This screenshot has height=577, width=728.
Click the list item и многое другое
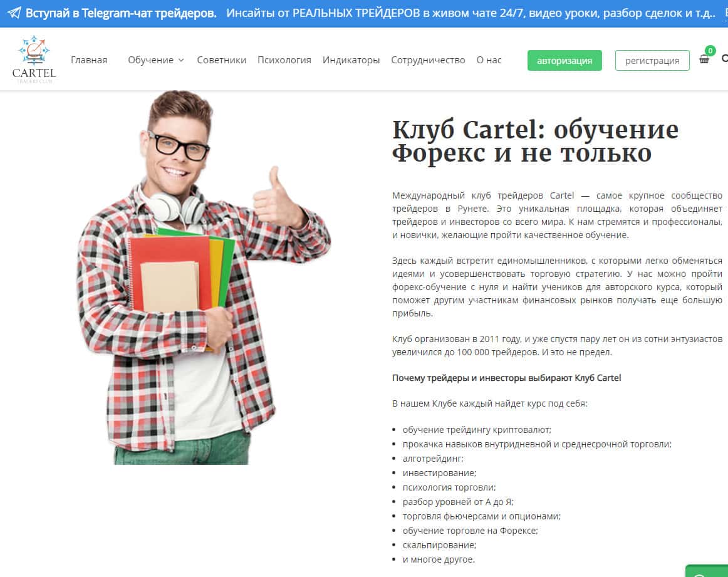439,559
